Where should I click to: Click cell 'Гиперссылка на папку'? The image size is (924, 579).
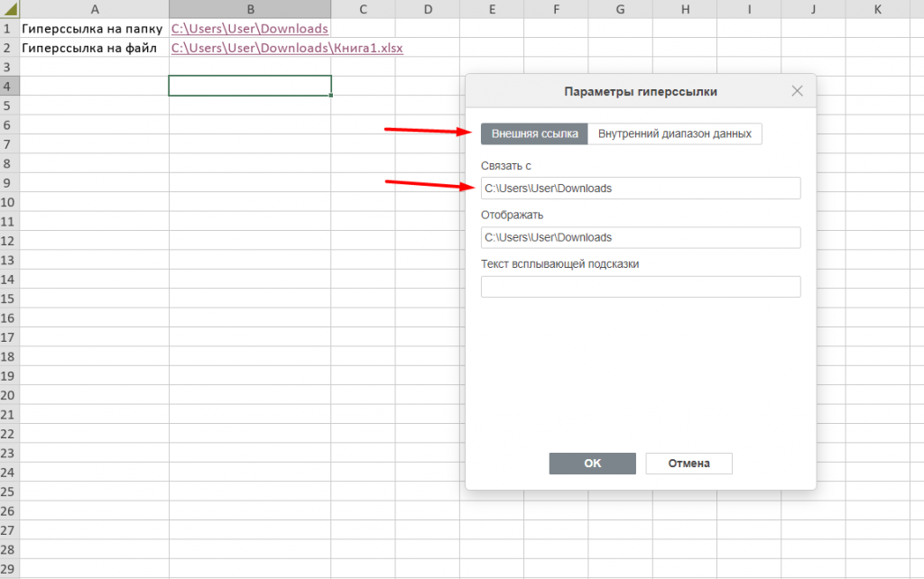92,29
